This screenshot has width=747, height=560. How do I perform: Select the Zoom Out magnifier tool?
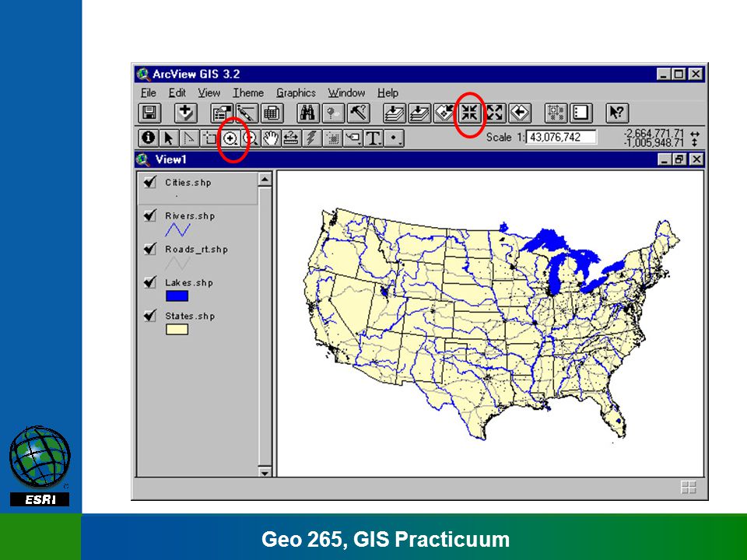tap(251, 138)
